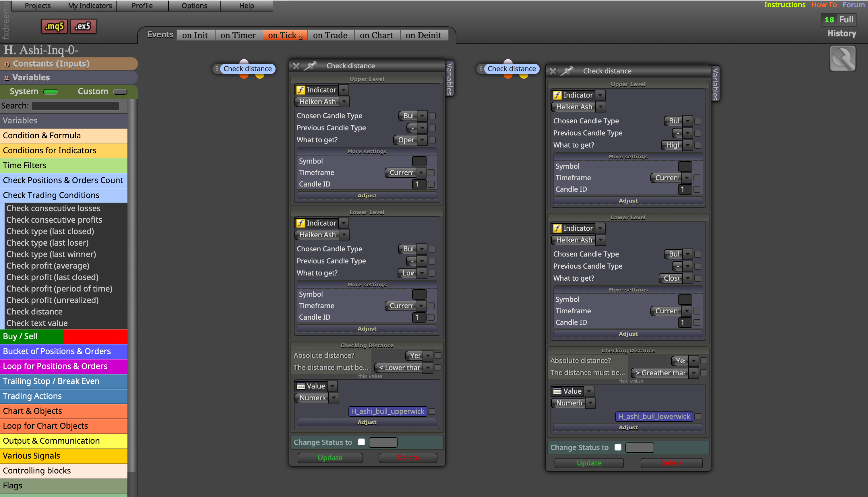Export project via the .mq5 icon
The image size is (868, 497).
pos(54,26)
